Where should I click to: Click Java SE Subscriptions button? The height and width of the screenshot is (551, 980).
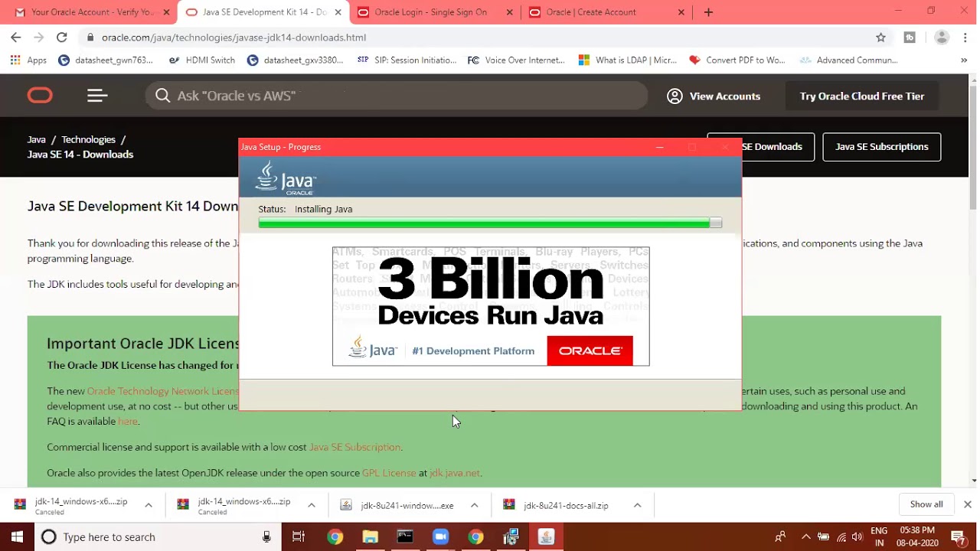pyautogui.click(x=881, y=147)
